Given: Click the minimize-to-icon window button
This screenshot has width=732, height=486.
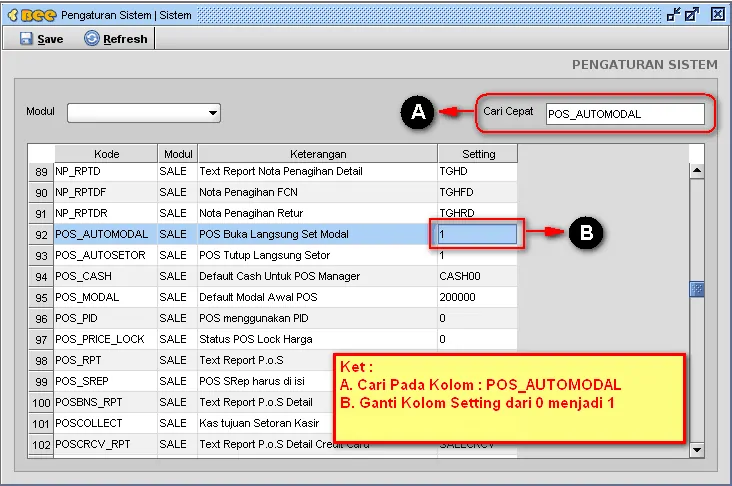Looking at the screenshot, I should point(673,14).
